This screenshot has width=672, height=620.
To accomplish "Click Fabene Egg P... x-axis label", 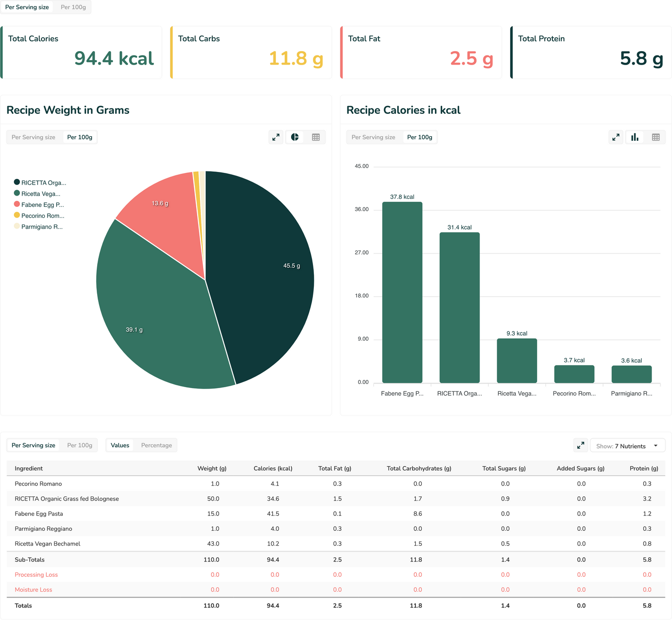I will (402, 394).
